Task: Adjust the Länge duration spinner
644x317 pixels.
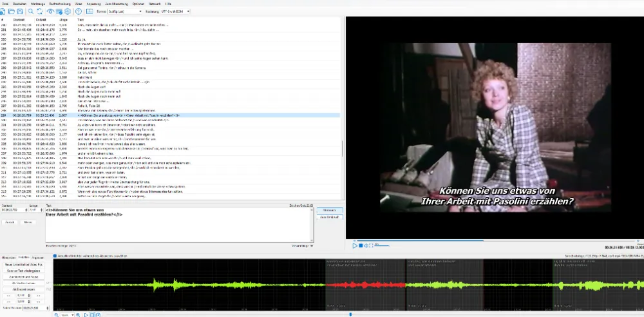Action: (41, 209)
